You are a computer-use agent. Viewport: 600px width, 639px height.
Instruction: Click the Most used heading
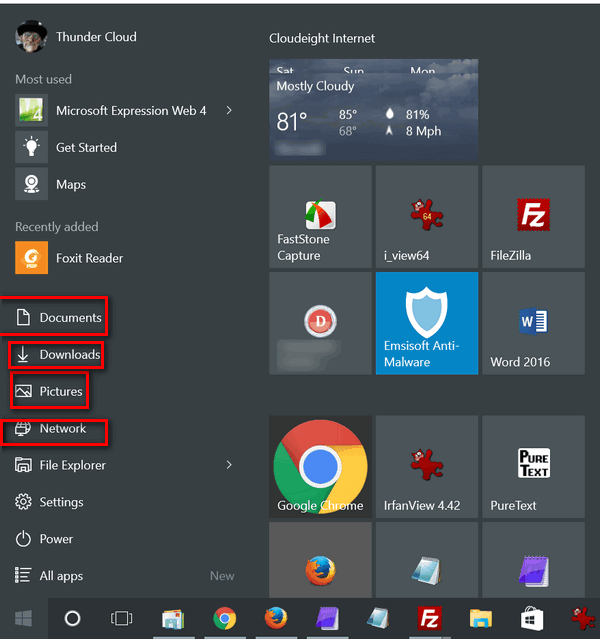(x=43, y=79)
